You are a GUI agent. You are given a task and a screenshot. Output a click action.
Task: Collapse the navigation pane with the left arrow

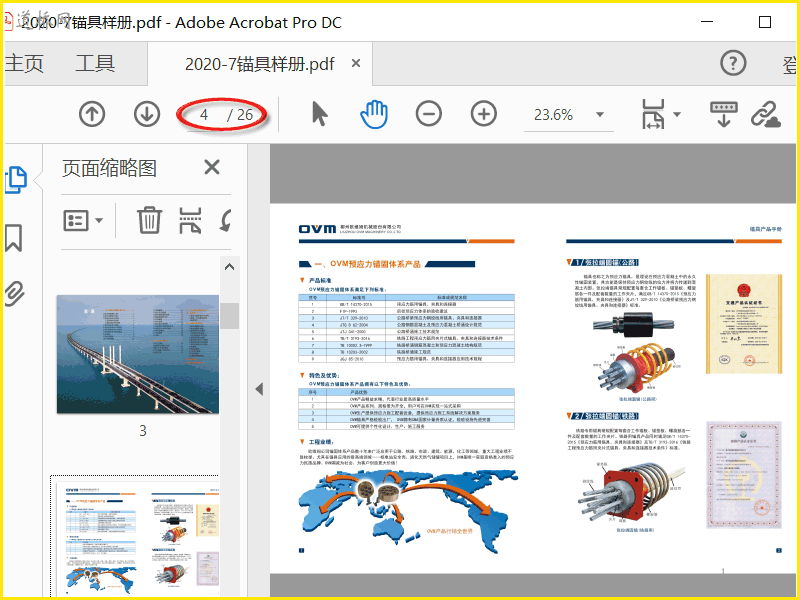coord(259,389)
